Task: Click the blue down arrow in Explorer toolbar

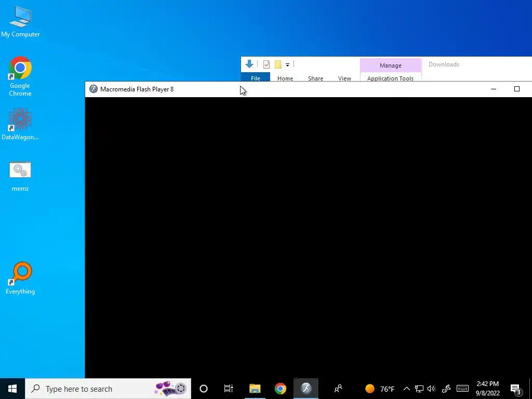Action: tap(249, 64)
